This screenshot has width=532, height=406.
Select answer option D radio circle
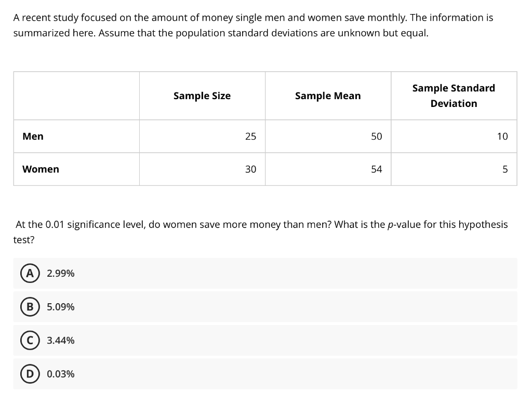point(30,374)
